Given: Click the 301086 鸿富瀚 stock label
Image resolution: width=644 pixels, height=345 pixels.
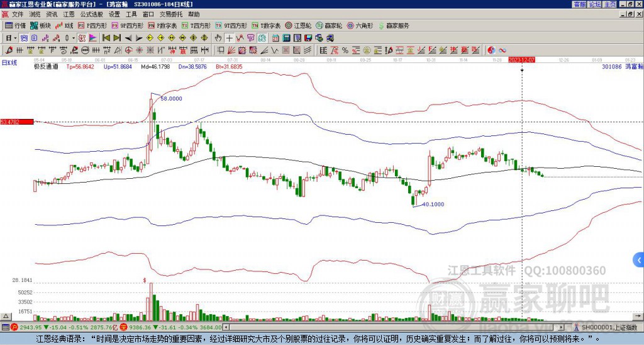Looking at the screenshot, I should click(x=622, y=67).
